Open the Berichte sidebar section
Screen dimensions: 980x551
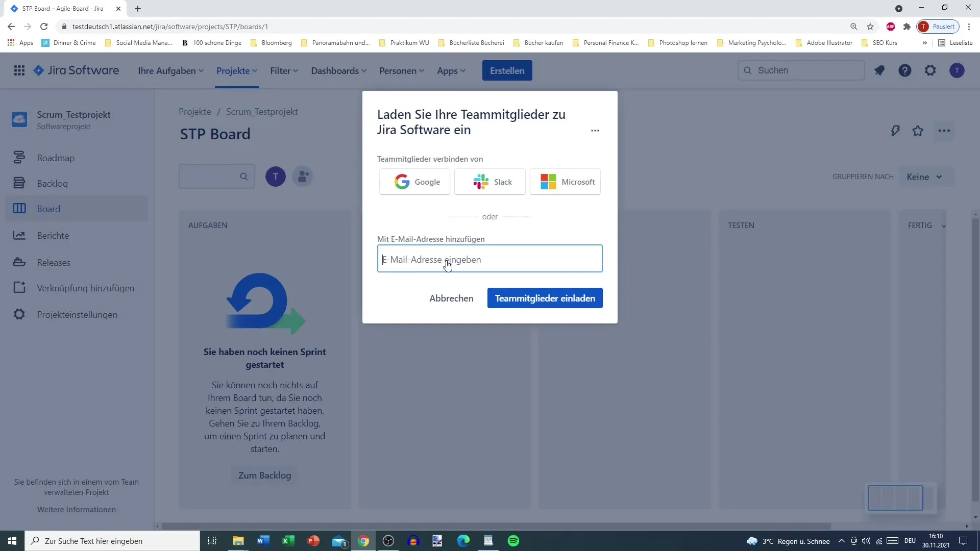click(53, 236)
